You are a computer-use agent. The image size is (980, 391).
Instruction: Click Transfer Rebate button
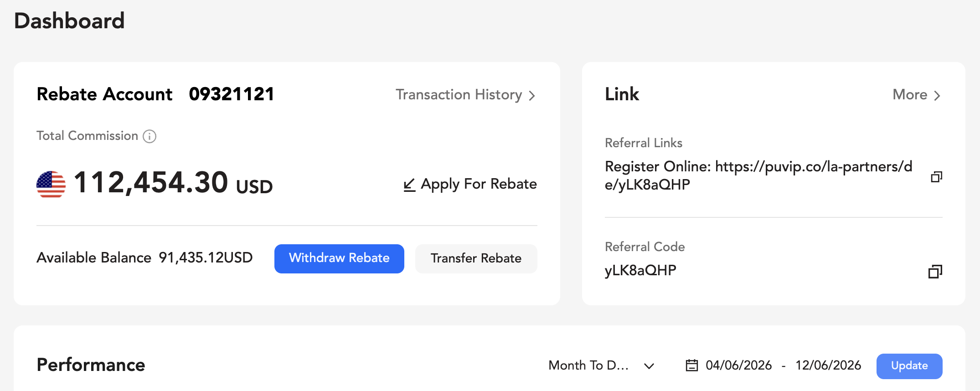point(476,258)
